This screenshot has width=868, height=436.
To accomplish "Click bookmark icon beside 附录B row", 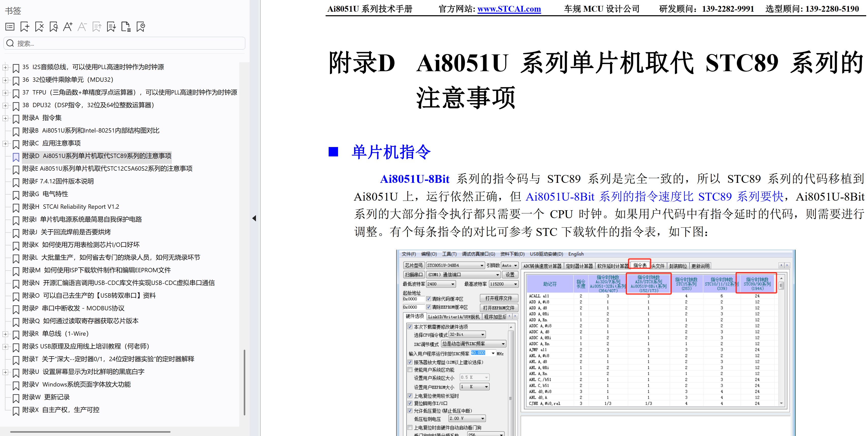I will click(x=16, y=132).
